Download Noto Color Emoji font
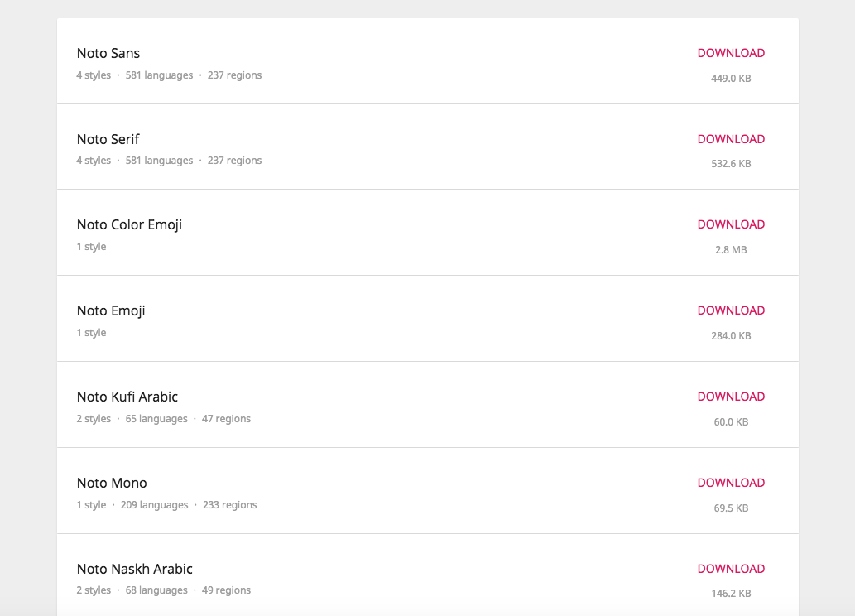Viewport: 855px width, 616px height. [x=731, y=224]
